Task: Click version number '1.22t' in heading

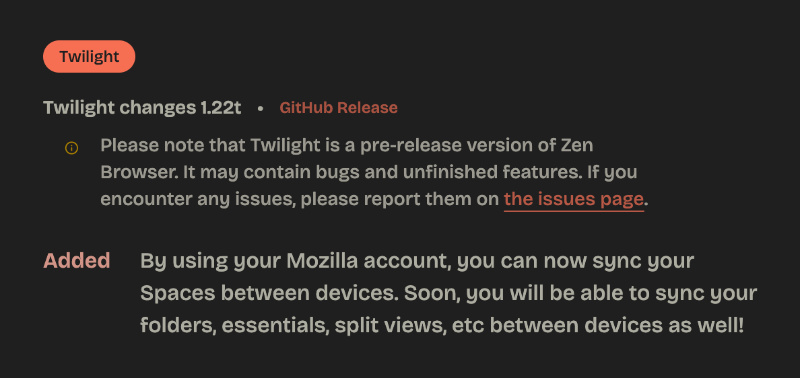Action: point(220,108)
